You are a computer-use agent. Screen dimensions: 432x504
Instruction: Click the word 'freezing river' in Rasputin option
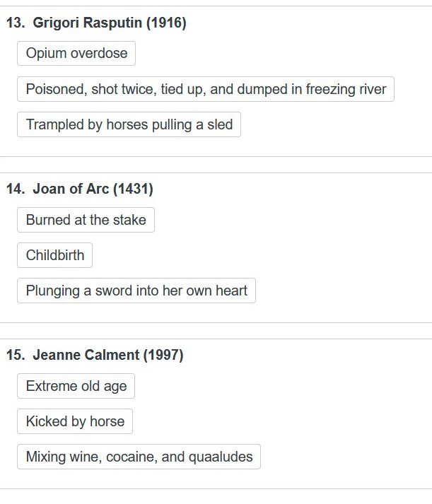tap(346, 89)
